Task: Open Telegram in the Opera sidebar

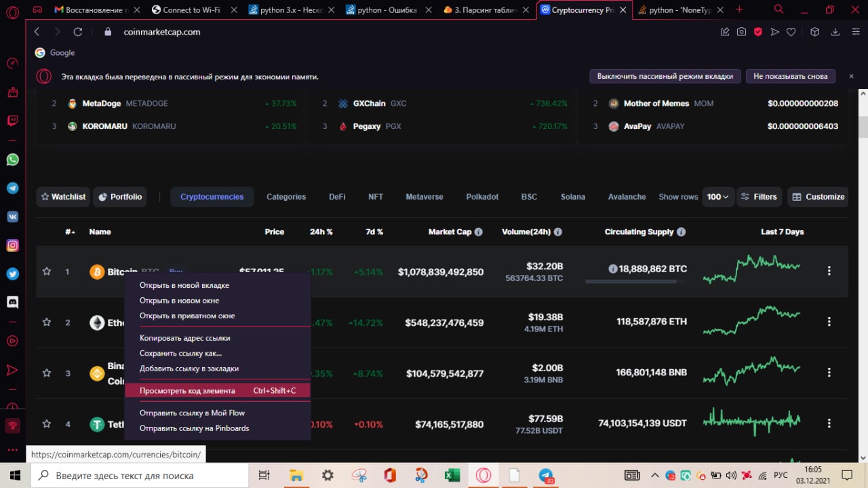Action: point(12,188)
